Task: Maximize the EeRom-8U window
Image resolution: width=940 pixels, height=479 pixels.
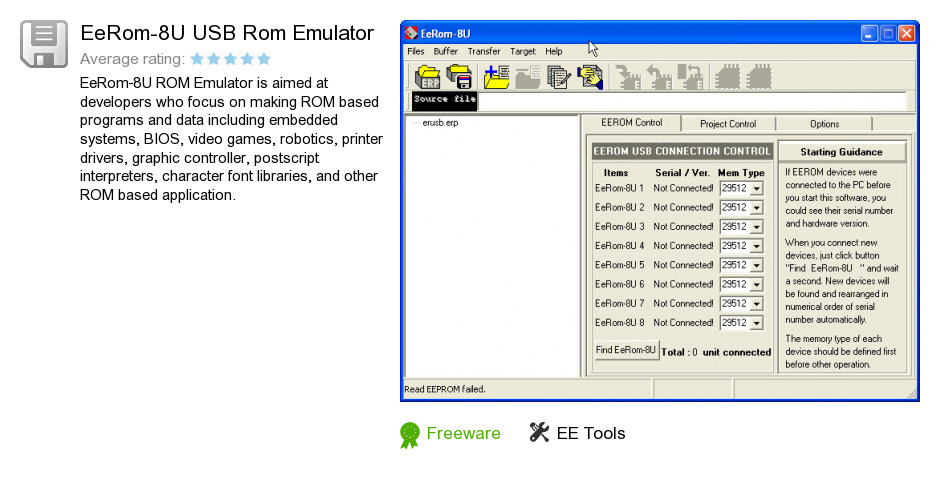Action: [888, 33]
